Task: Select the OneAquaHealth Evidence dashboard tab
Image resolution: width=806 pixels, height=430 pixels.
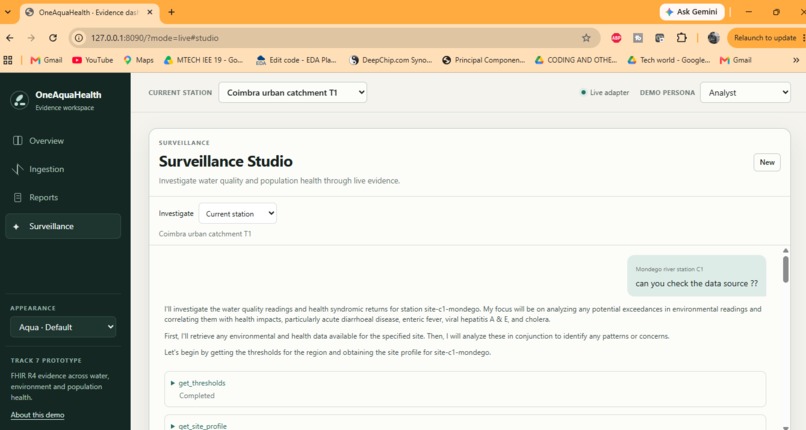Action: coord(89,12)
